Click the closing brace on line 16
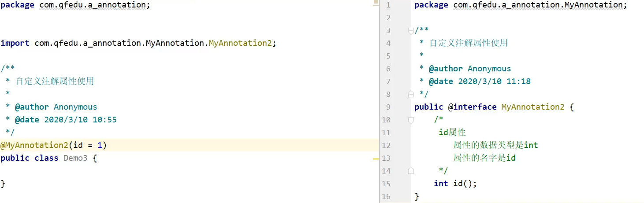 click(417, 196)
